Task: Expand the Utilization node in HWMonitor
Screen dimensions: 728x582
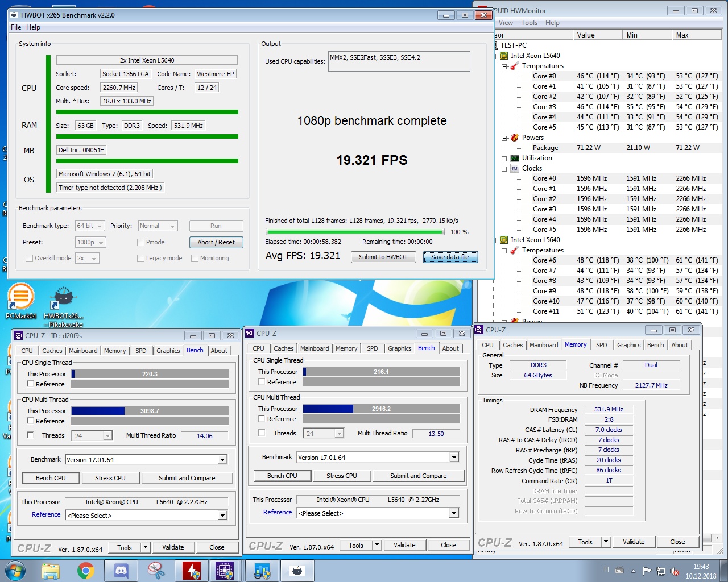Action: pos(504,159)
